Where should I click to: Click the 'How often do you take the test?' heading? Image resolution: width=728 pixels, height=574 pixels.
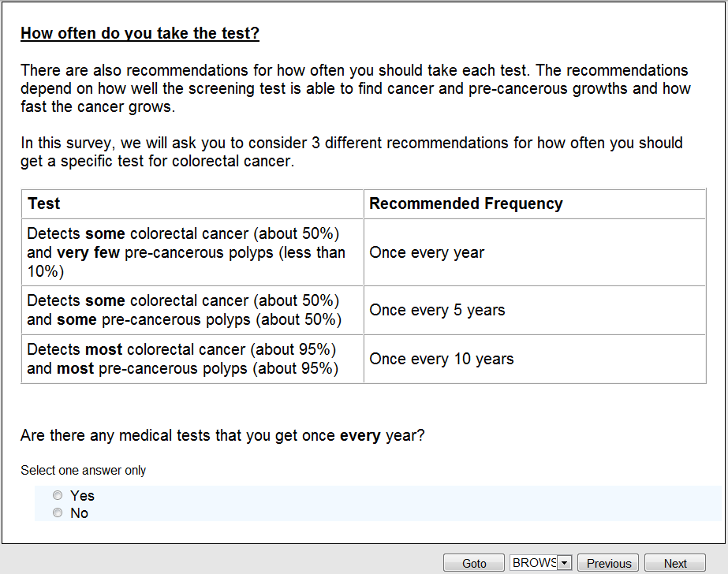tap(140, 33)
